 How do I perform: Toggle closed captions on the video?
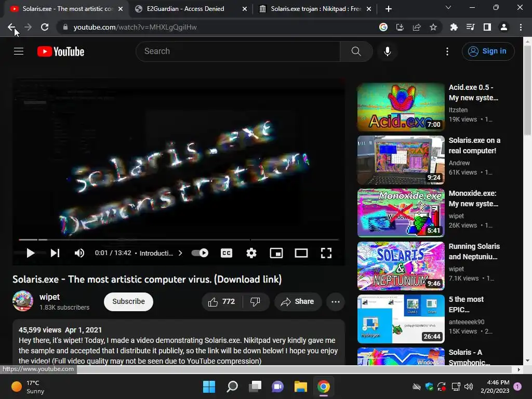pos(227,253)
